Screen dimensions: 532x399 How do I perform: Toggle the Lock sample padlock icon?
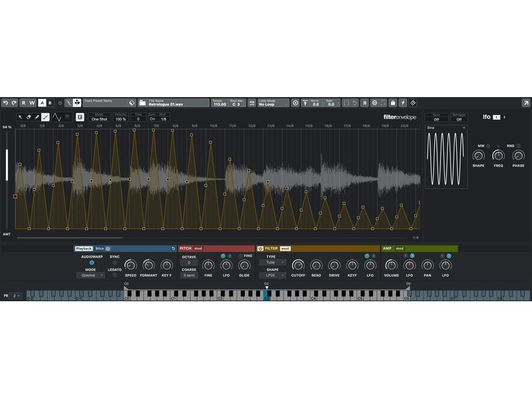(x=393, y=103)
